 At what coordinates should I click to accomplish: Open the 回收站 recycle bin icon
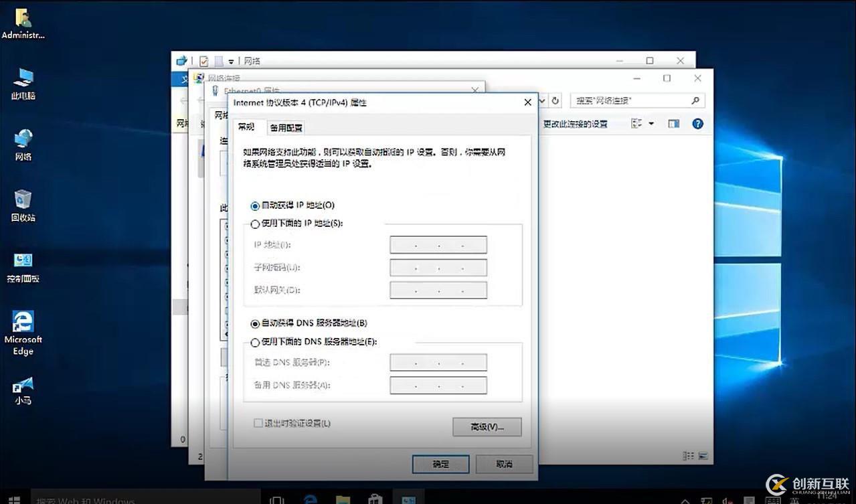[x=23, y=205]
